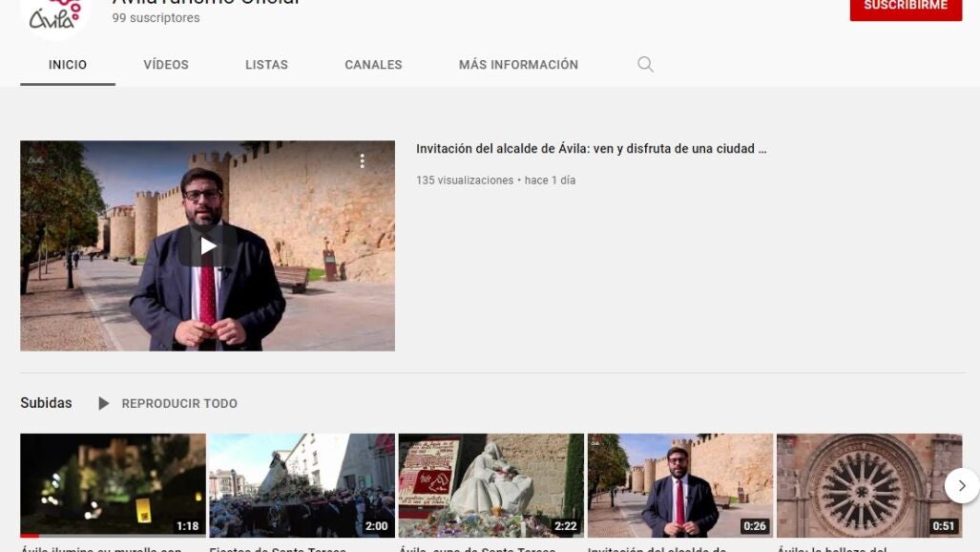Open the procession video thumbnail lasting 2:00
Image resolution: width=980 pixels, height=552 pixels.
(x=302, y=485)
